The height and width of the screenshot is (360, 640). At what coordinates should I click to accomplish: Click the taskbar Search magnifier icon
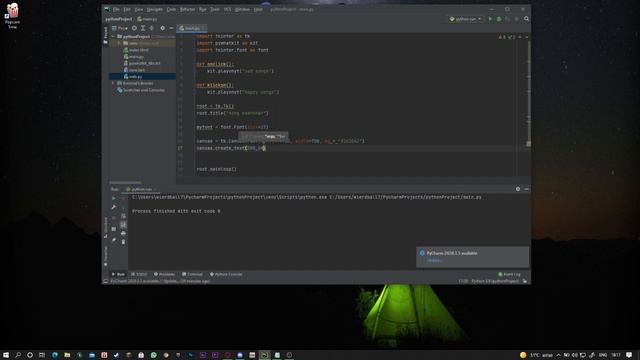[x=18, y=355]
